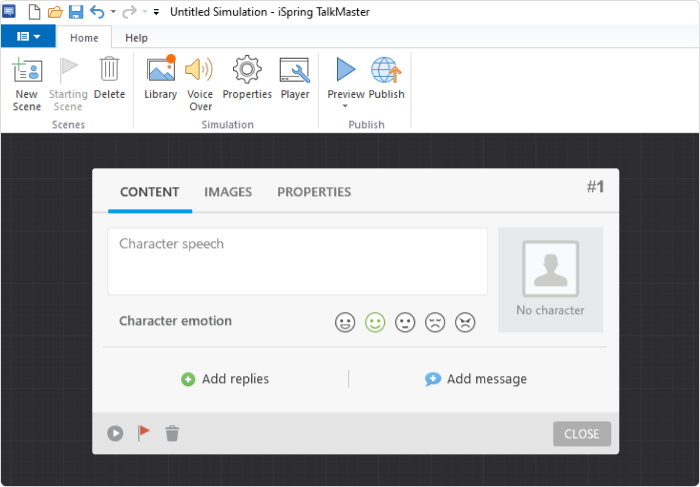Select the laughing character emotion
The image size is (700, 487).
pyautogui.click(x=345, y=322)
